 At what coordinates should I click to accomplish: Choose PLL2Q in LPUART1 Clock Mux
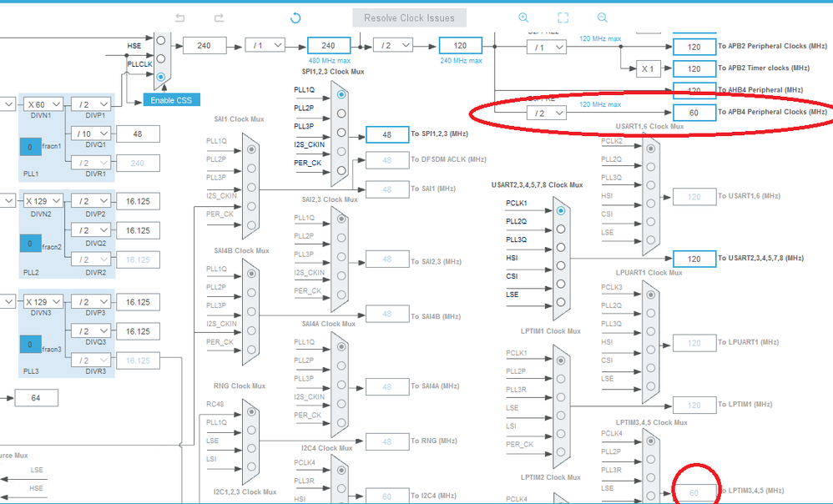click(x=651, y=314)
